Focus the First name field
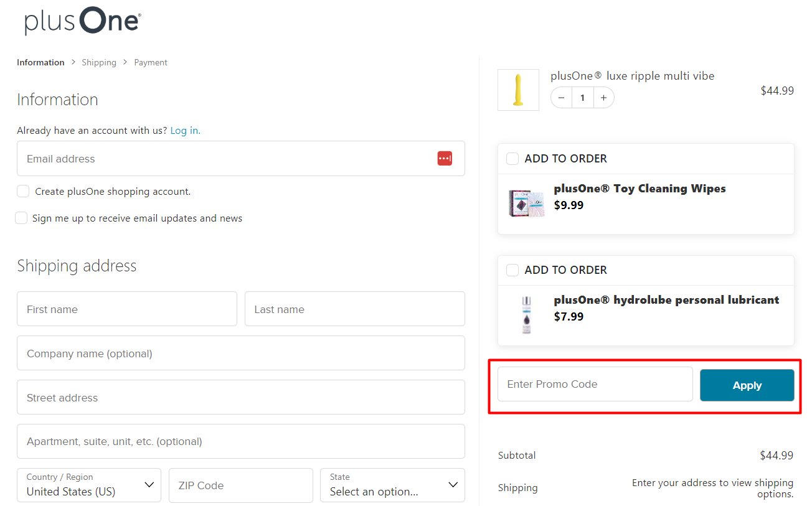The width and height of the screenshot is (812, 506). click(x=127, y=309)
